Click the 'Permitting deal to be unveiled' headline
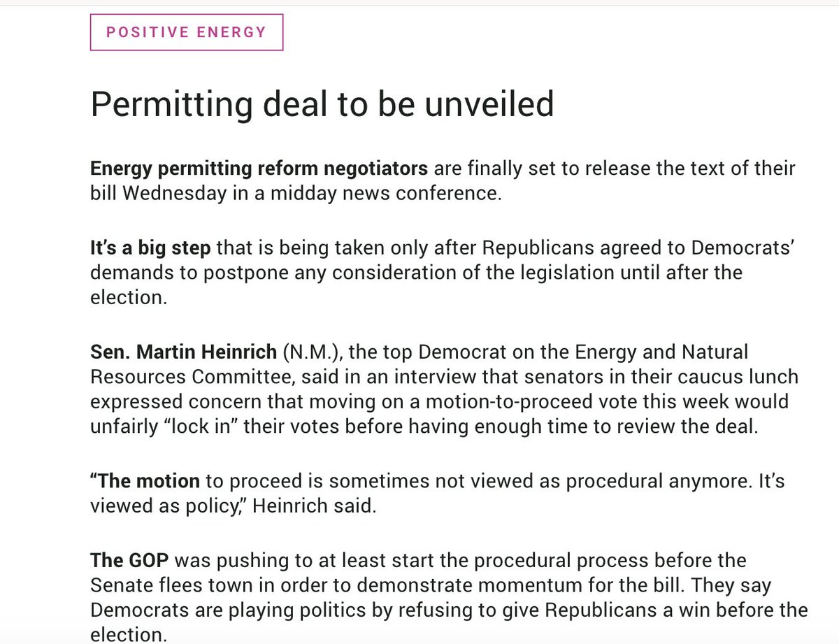The width and height of the screenshot is (839, 644). pos(322,104)
